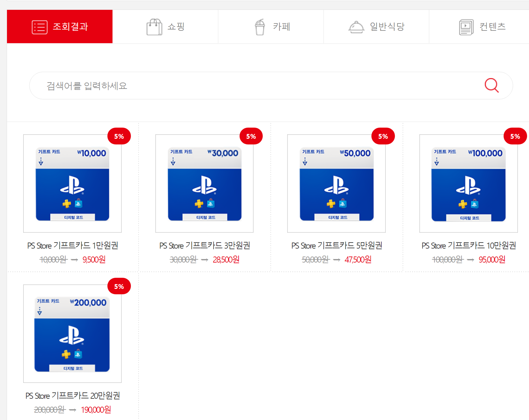Viewport: 529px width, 420px height.
Task: Select PS Store 기프트카드 5만원권 title
Action: tap(337, 245)
